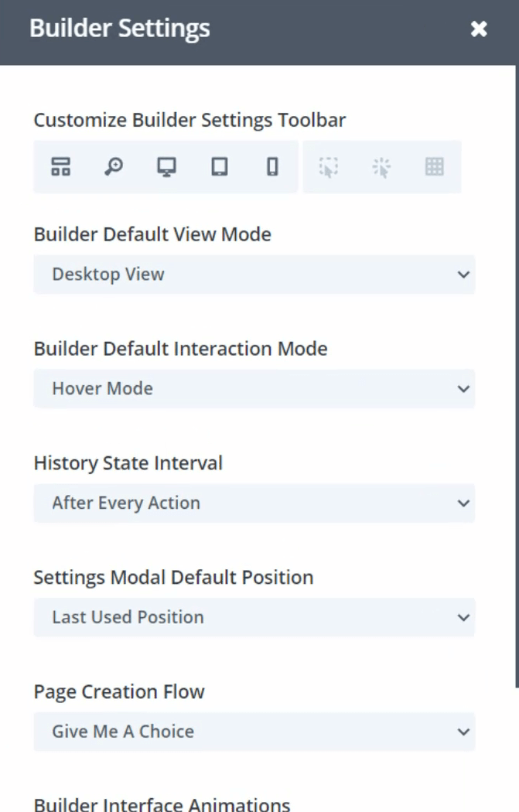519x812 pixels.
Task: Select the Wireframe View toolbar icon
Action: (61, 166)
